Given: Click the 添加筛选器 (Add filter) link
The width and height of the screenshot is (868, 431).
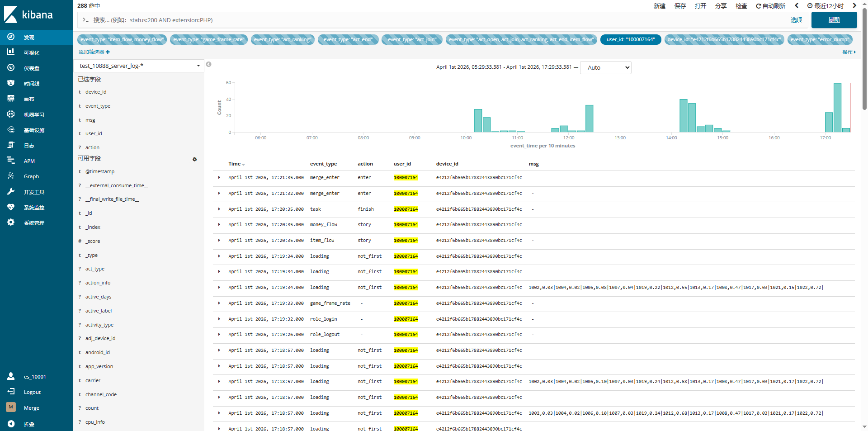Looking at the screenshot, I should tap(94, 52).
